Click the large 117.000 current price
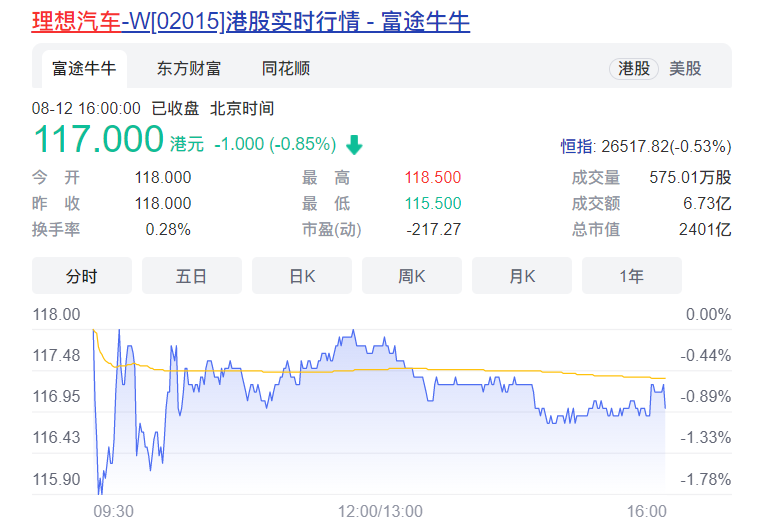The width and height of the screenshot is (773, 527). pyautogui.click(x=98, y=140)
